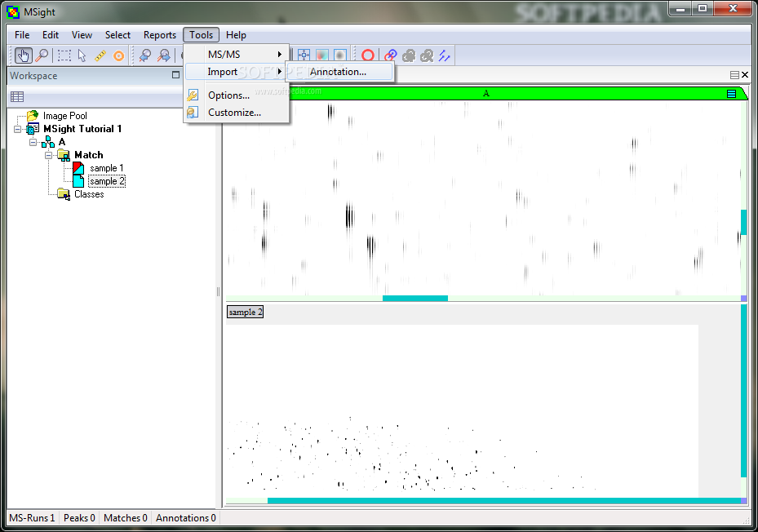The height and width of the screenshot is (532, 758).
Task: Choose Annotation... from Import submenu
Action: click(x=340, y=72)
